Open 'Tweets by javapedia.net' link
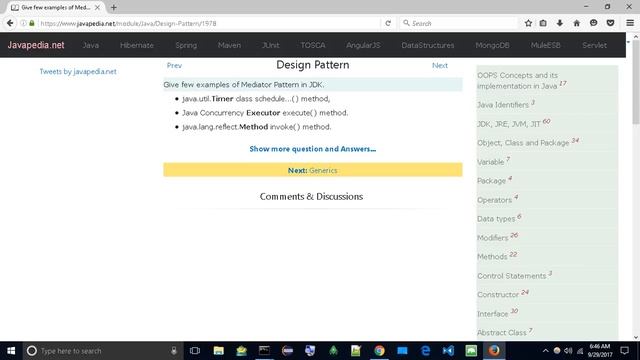640x360 pixels. click(x=78, y=71)
